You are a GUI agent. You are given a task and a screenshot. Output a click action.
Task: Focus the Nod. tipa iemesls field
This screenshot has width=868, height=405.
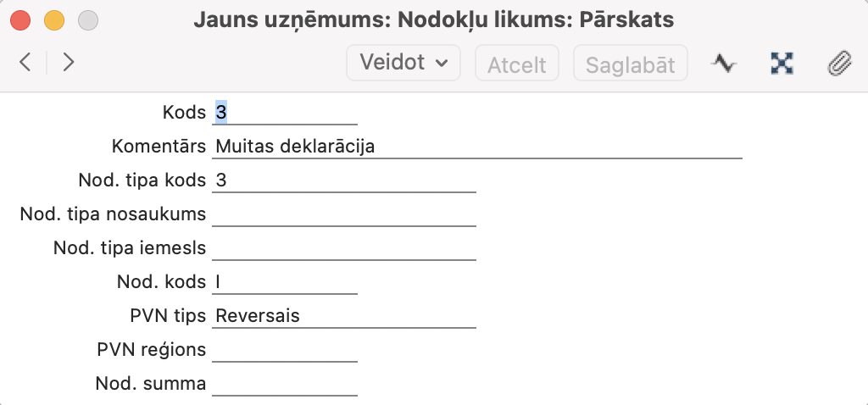(x=344, y=248)
